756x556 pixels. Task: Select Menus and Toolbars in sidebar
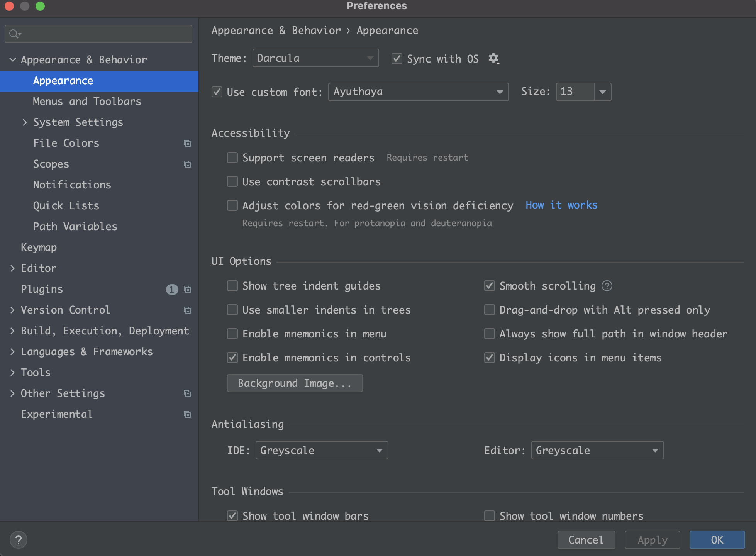pos(87,102)
